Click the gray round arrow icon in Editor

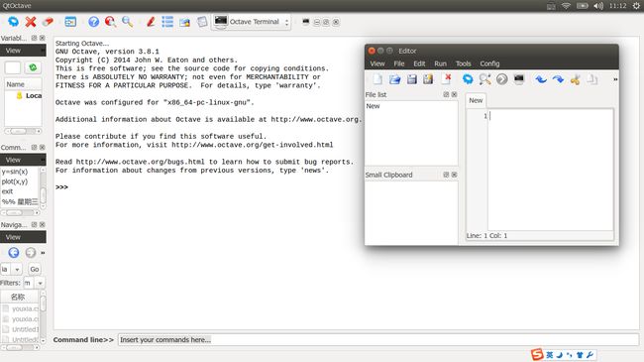coord(502,79)
